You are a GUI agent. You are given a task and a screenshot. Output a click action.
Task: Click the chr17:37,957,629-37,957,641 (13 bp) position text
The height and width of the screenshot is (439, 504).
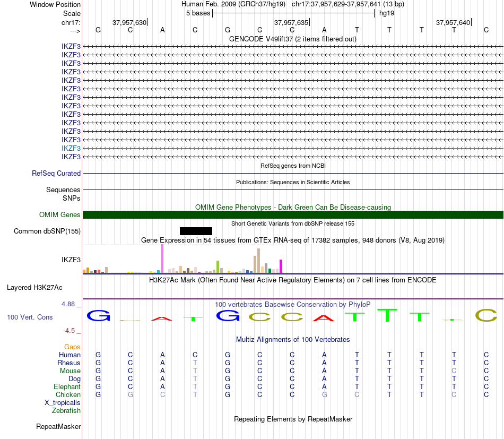(x=348, y=4)
